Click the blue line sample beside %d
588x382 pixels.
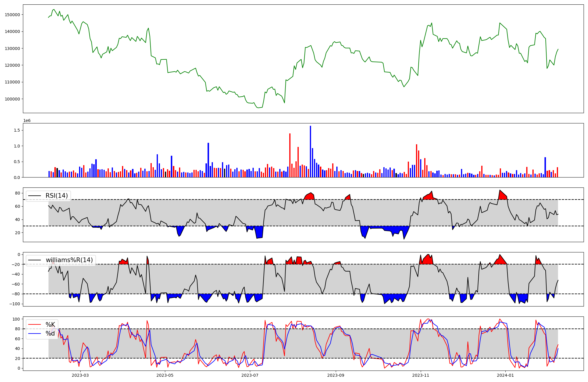tap(34, 334)
